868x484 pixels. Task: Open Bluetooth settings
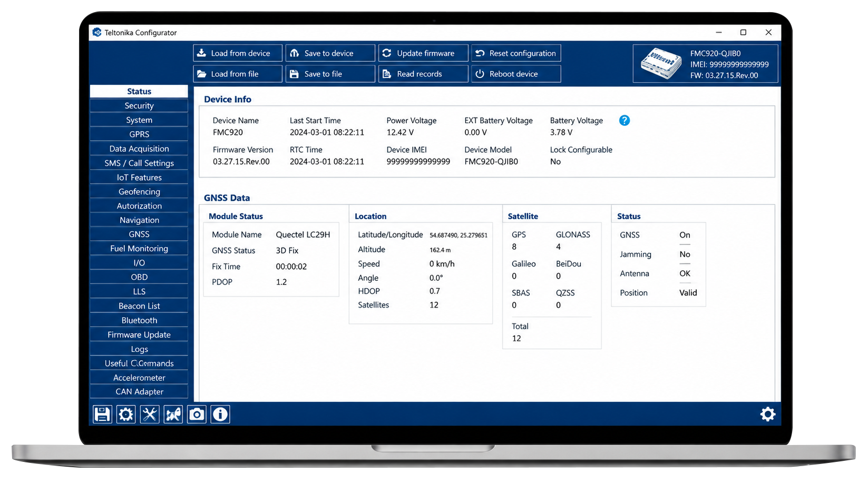(139, 320)
